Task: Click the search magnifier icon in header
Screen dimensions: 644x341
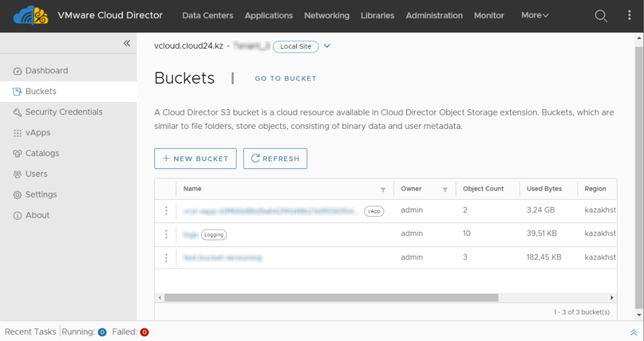Action: (600, 16)
